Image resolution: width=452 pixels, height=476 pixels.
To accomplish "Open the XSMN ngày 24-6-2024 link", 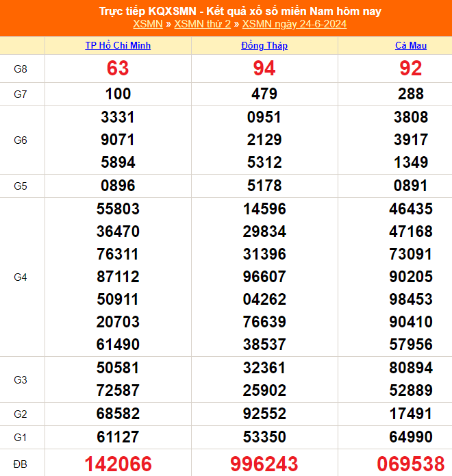I will point(294,24).
